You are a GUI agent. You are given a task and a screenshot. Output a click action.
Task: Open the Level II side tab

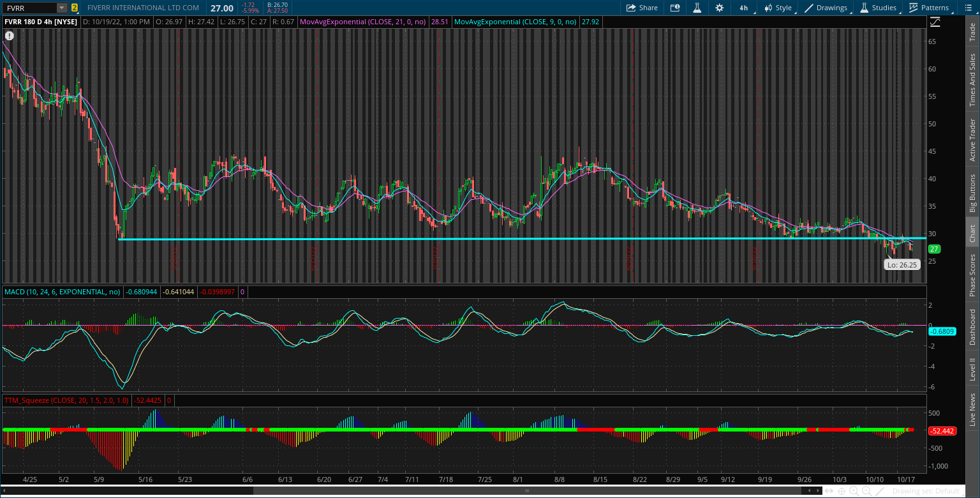(x=972, y=369)
